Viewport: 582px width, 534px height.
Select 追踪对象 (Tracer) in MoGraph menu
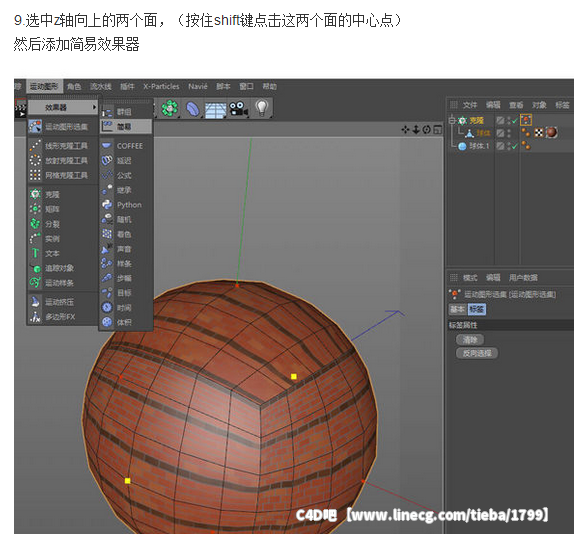62,268
